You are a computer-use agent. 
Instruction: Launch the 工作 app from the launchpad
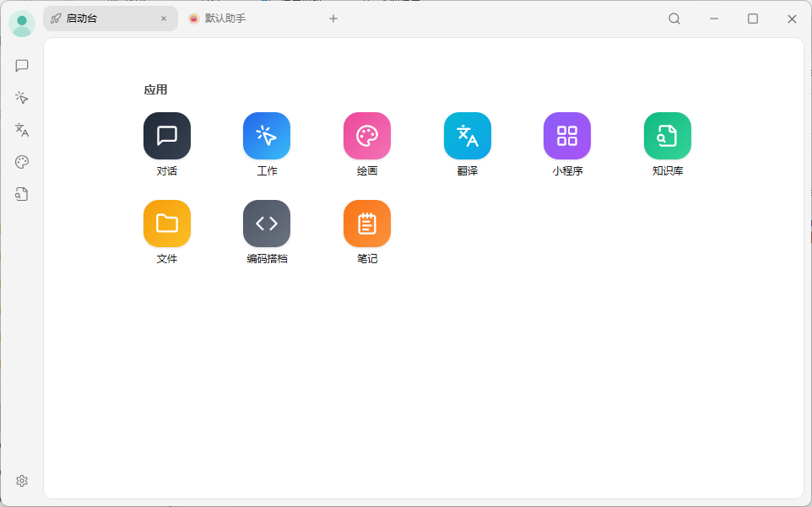click(x=267, y=136)
